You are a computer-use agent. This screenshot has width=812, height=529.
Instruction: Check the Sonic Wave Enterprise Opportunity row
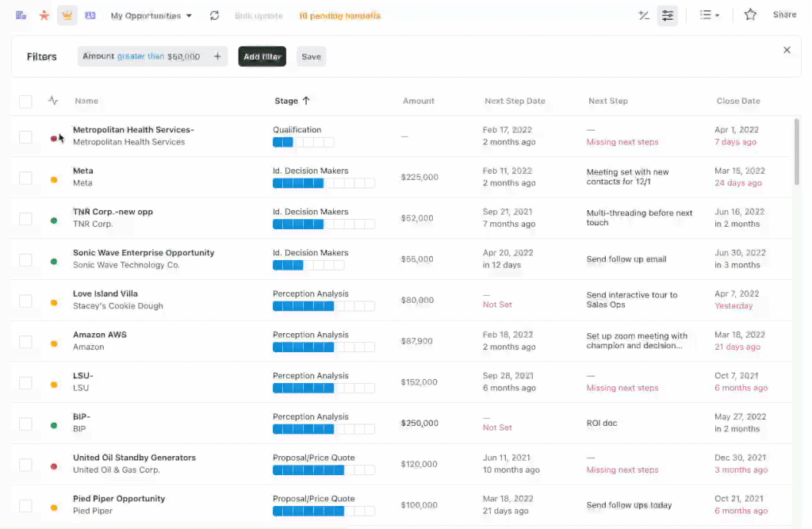[25, 259]
